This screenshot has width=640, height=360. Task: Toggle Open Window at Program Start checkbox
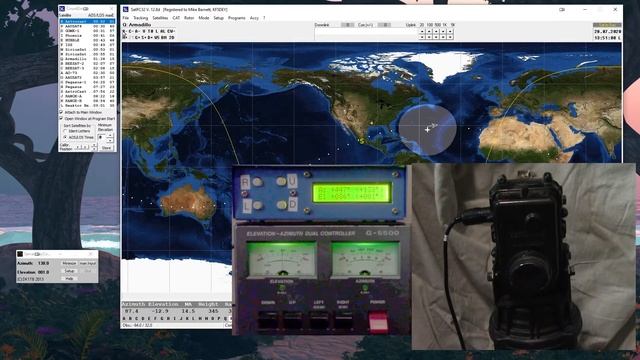(x=61, y=119)
